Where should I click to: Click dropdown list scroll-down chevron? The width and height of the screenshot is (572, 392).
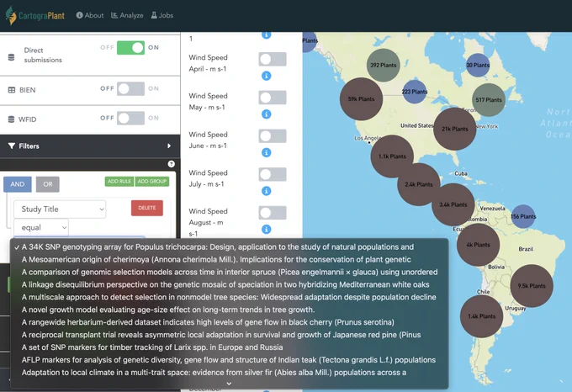pyautogui.click(x=229, y=384)
